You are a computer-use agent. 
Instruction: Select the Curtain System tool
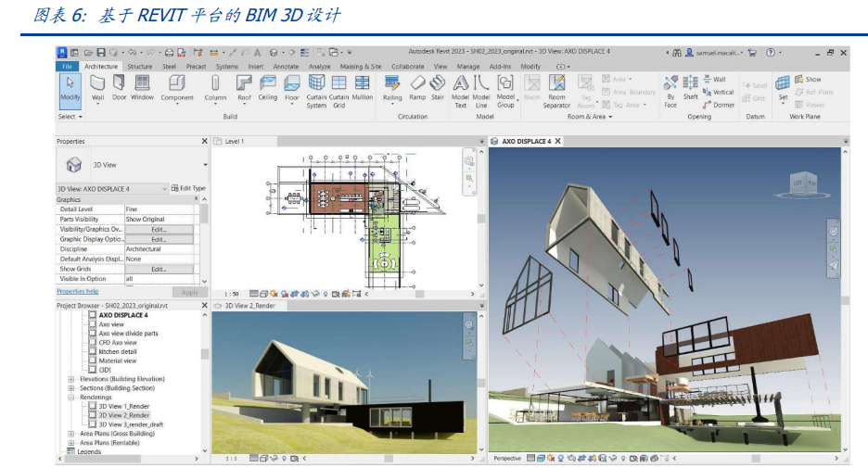pos(316,91)
